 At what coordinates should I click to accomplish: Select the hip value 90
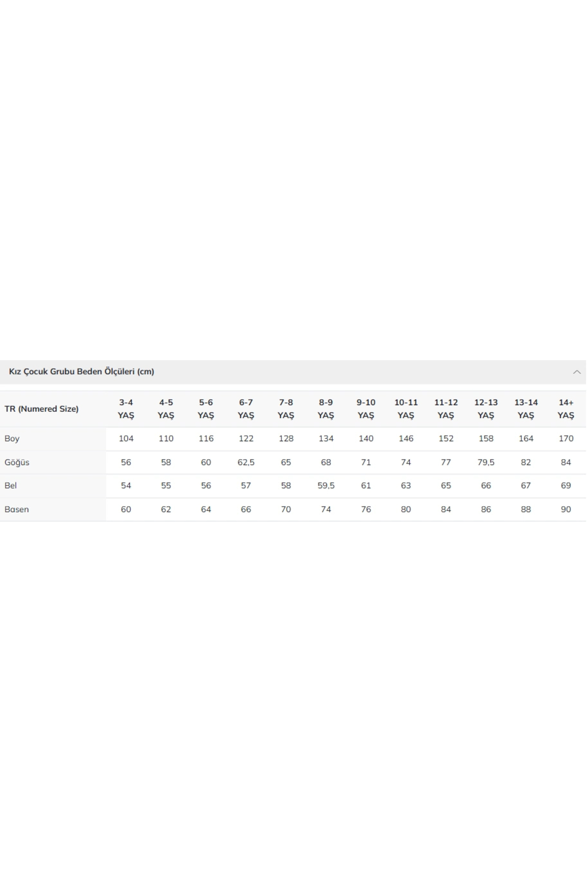pos(566,509)
